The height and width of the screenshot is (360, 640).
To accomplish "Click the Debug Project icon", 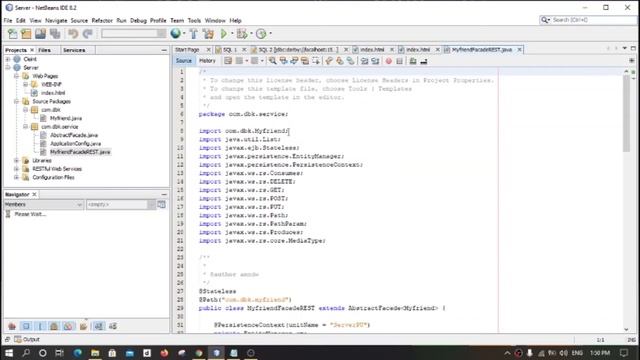I will [242, 34].
